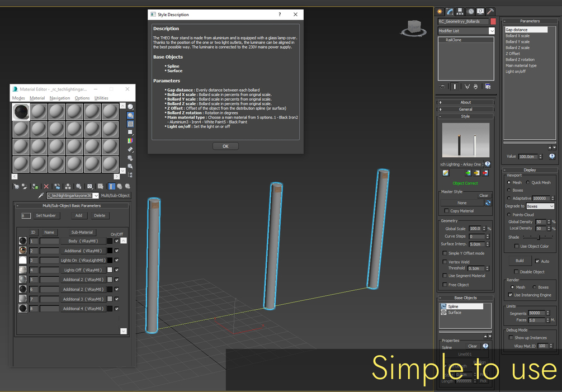Viewport: 562px width, 392px height.
Task: Enable Vertex Weld checkbox
Action: click(445, 262)
